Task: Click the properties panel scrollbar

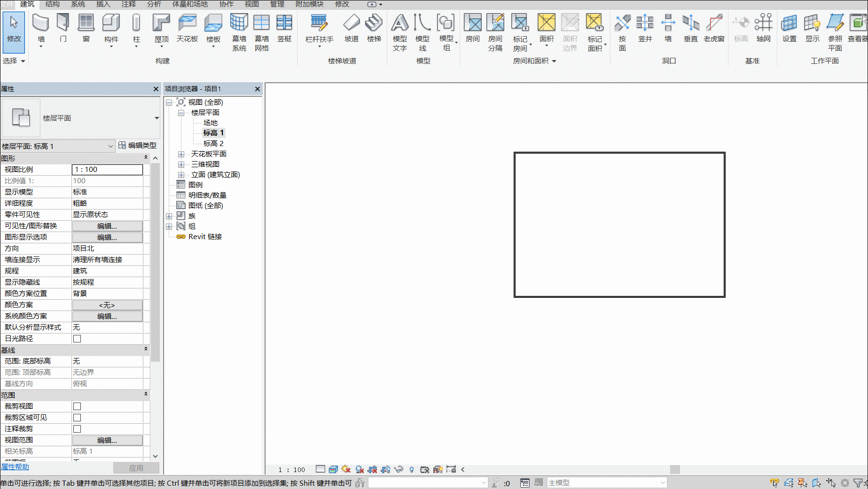Action: point(156,262)
